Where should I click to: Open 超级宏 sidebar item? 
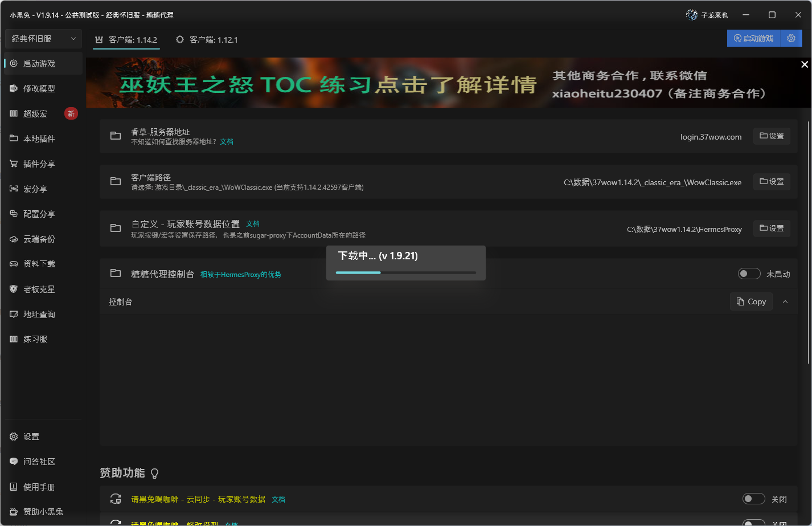point(43,114)
